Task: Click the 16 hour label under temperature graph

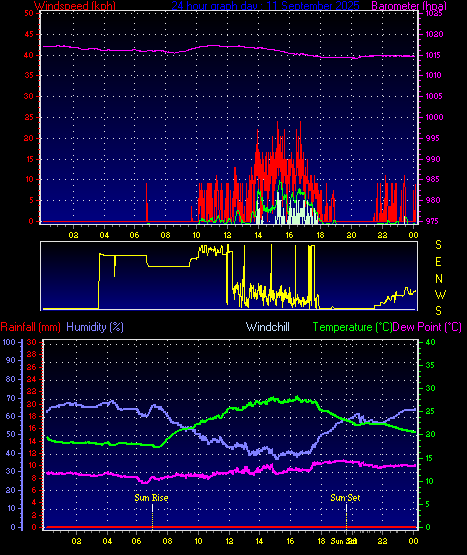Action: coord(290,541)
